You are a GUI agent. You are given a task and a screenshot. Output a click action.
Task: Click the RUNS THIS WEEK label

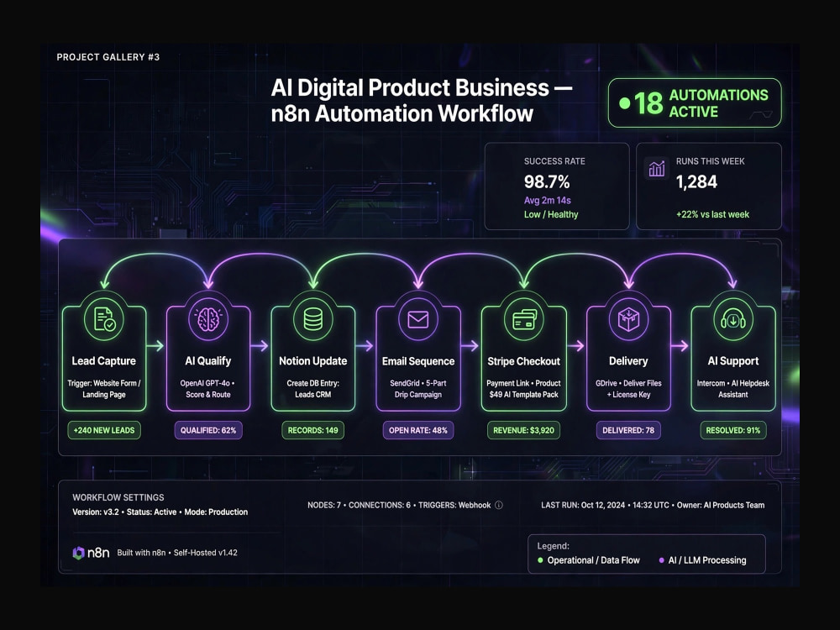pos(711,161)
